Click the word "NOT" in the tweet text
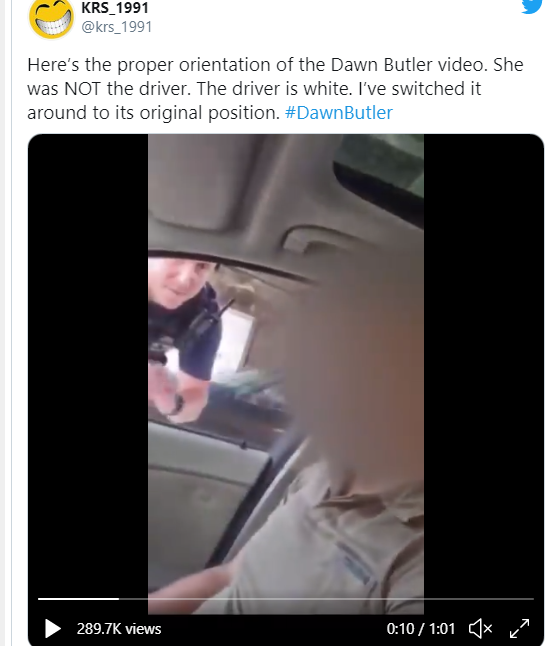Screen dimensions: 549x646 pyautogui.click(x=82, y=89)
